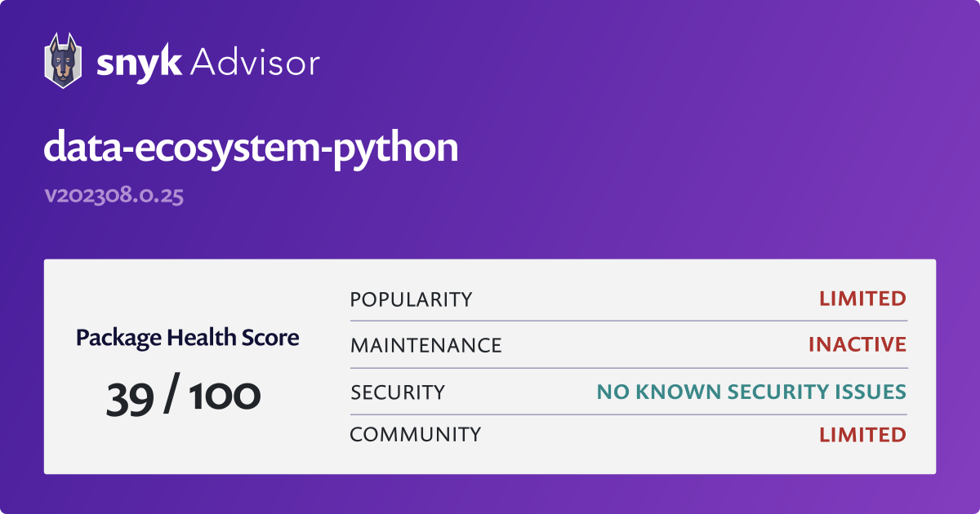Select the 'data-ecosystem-python' package title
The height and width of the screenshot is (514, 980).
(251, 149)
